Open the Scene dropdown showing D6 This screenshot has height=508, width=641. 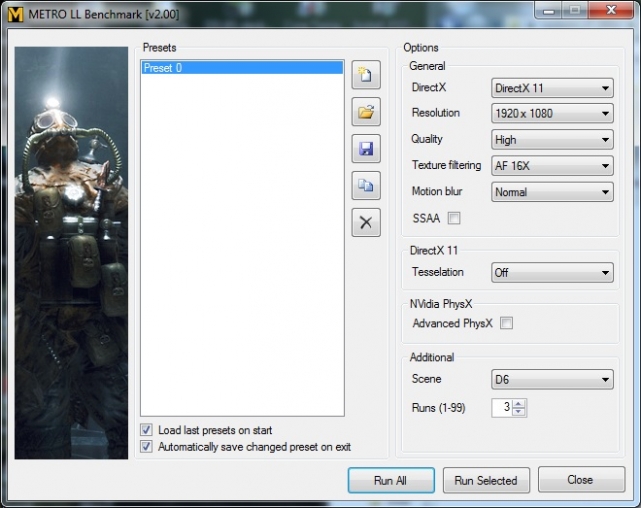click(552, 380)
